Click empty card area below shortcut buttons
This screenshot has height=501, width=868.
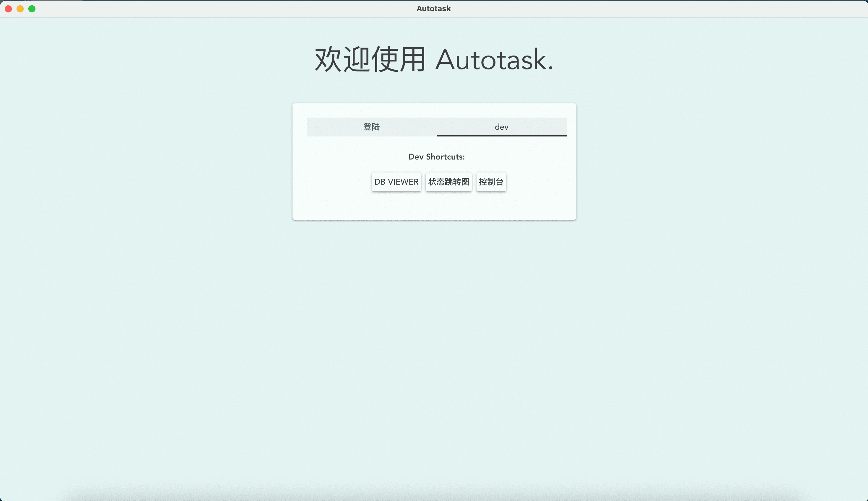[x=434, y=206]
